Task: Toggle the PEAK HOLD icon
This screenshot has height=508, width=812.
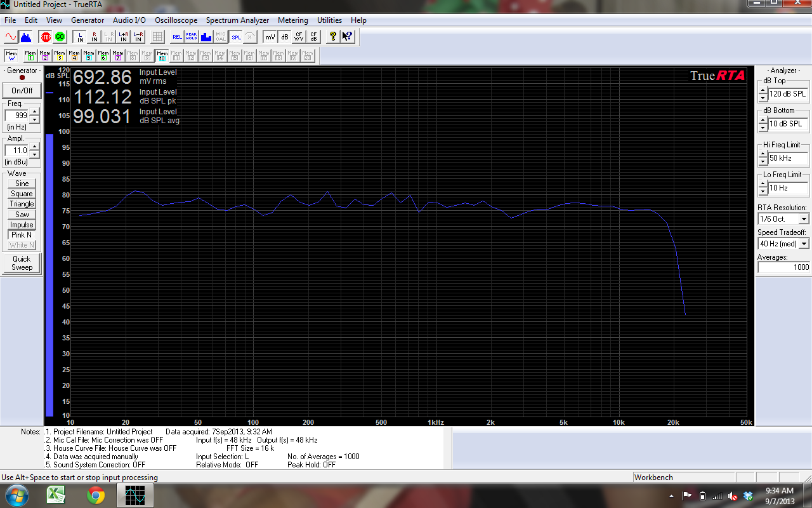Action: (191, 37)
